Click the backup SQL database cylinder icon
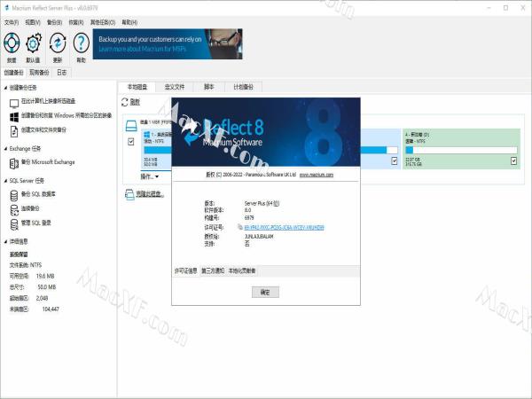Viewport: 532px width, 399px height. pyautogui.click(x=14, y=196)
